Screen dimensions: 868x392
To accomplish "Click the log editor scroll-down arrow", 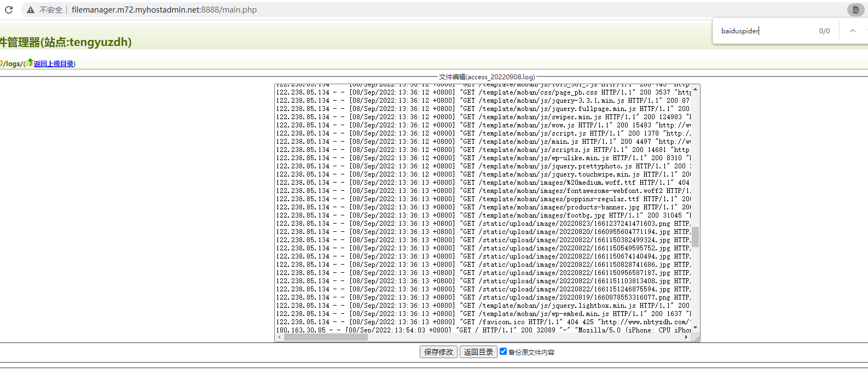I will coord(695,328).
